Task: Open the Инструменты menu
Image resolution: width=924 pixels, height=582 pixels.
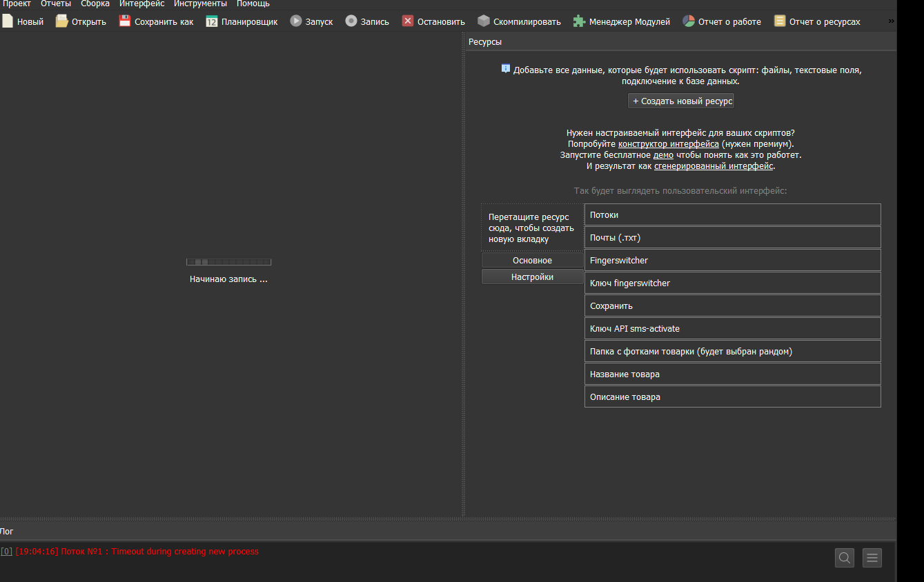Action: [x=200, y=3]
